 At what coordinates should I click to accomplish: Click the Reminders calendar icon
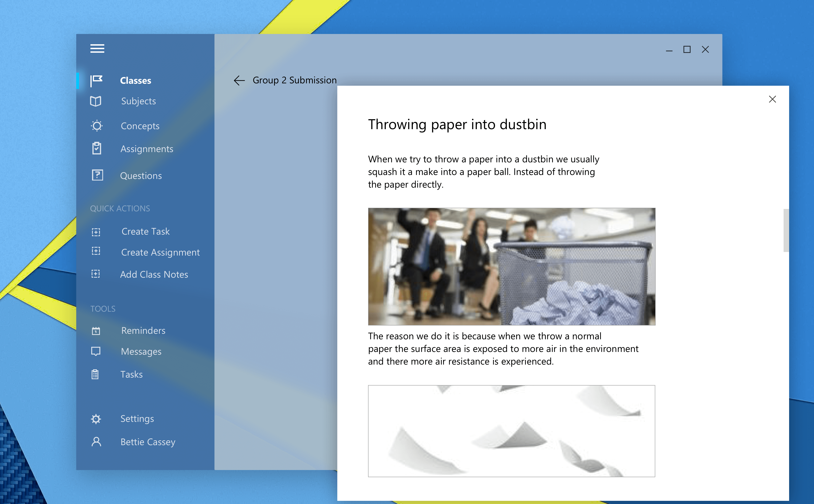tap(96, 331)
